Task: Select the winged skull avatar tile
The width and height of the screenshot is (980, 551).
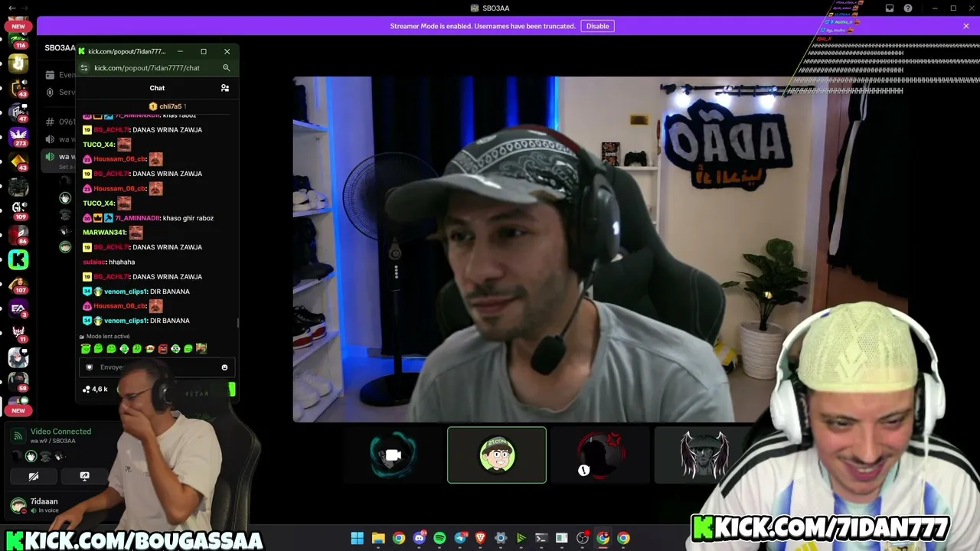Action: point(704,455)
